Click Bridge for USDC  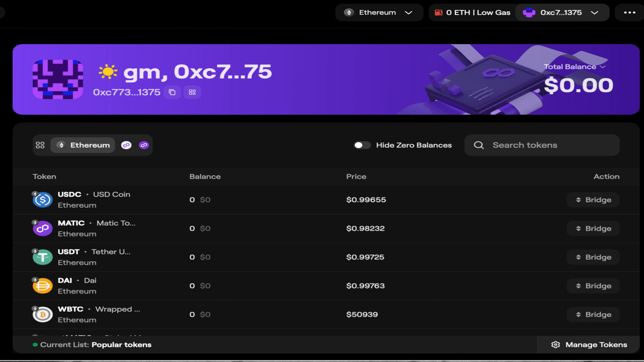[593, 200]
